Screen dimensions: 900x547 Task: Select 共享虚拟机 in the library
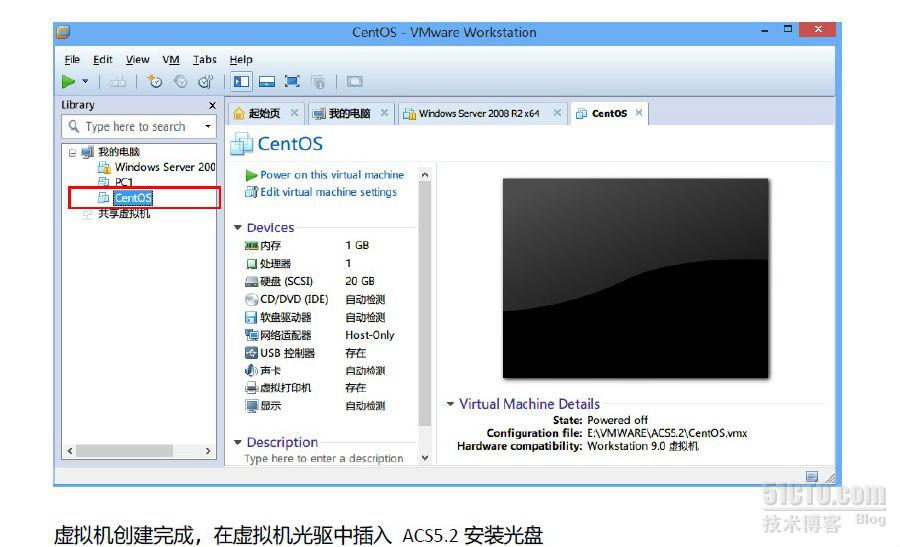(x=124, y=214)
